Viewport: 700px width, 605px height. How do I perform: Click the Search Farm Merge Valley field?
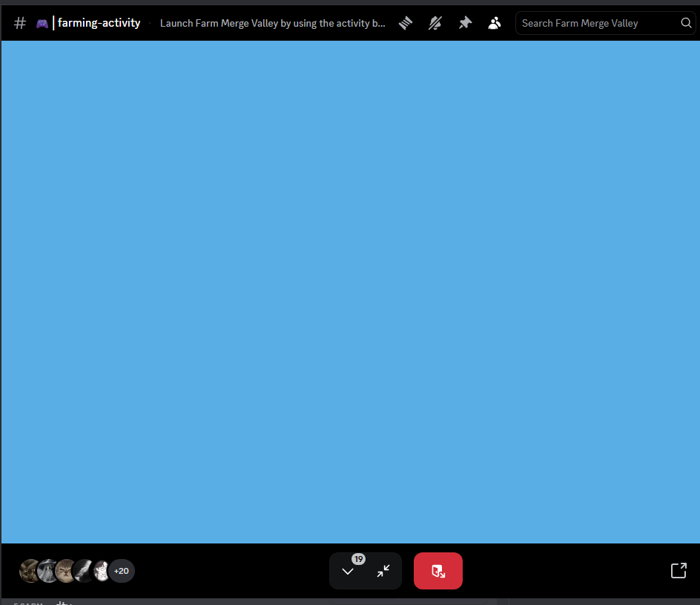597,23
